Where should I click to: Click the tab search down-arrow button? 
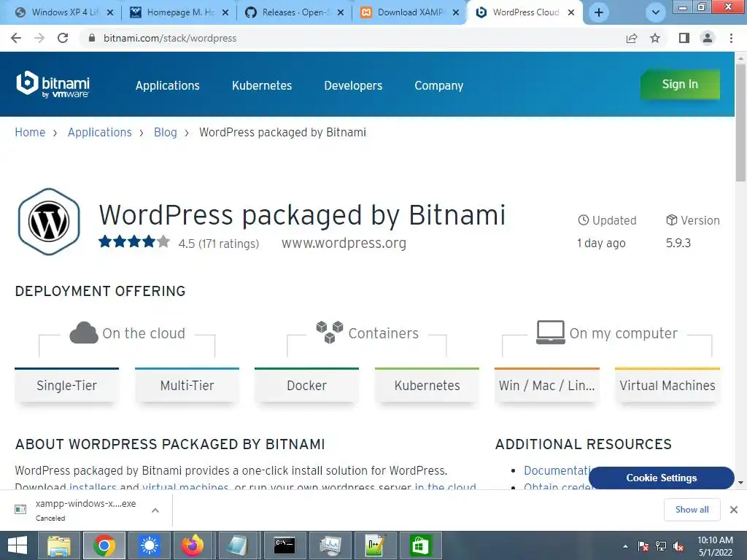[x=656, y=12]
